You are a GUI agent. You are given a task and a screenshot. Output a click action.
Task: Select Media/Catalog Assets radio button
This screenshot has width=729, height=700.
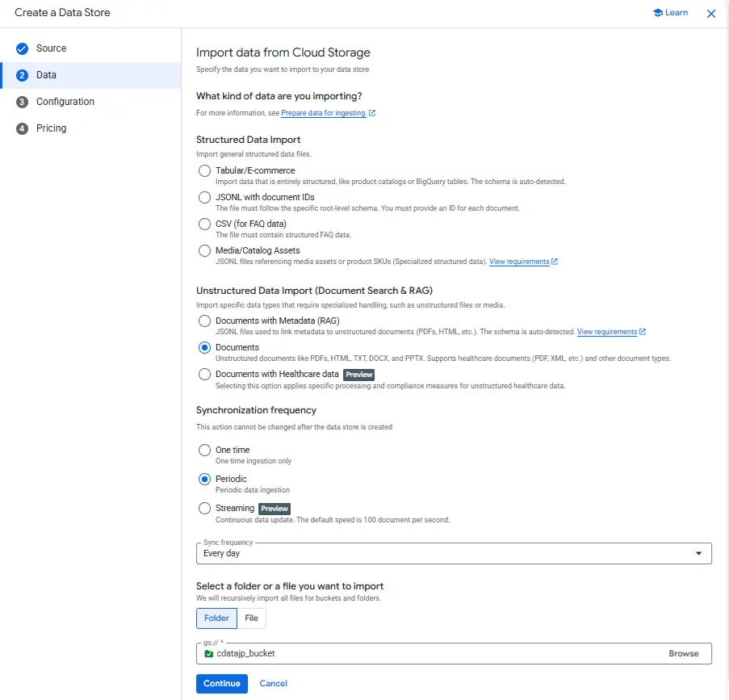click(204, 251)
